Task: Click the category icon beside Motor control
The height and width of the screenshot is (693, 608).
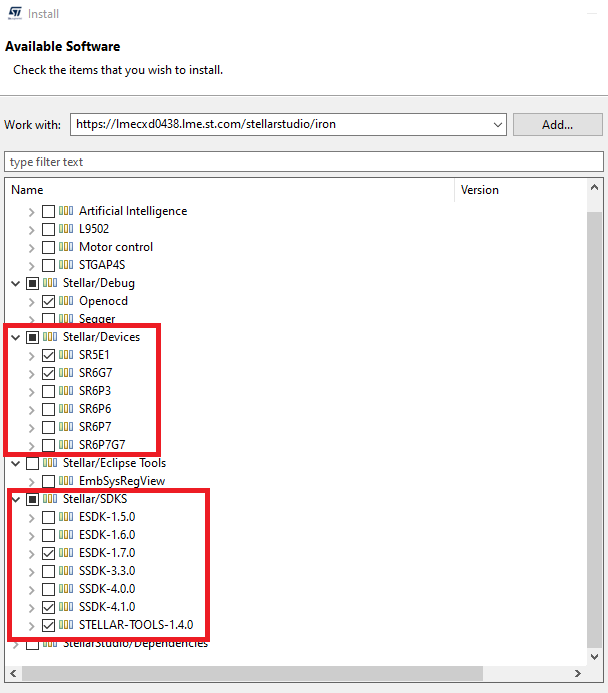Action: pos(66,247)
